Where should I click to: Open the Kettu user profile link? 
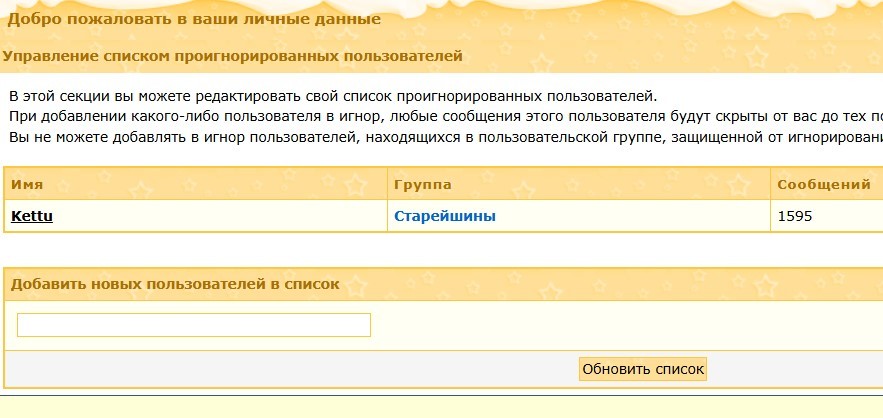coord(32,216)
